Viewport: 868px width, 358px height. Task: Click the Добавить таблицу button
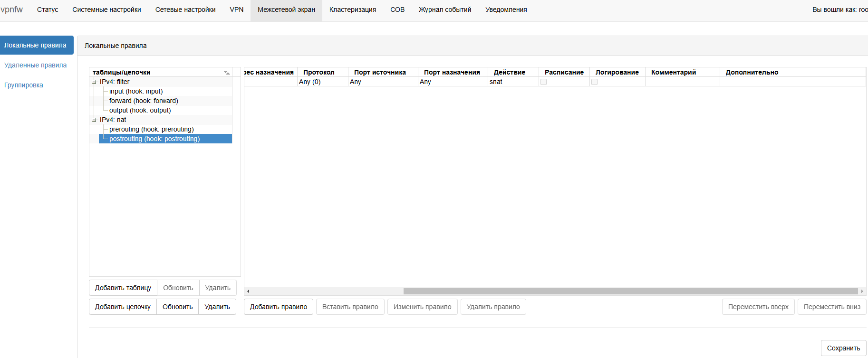[123, 288]
